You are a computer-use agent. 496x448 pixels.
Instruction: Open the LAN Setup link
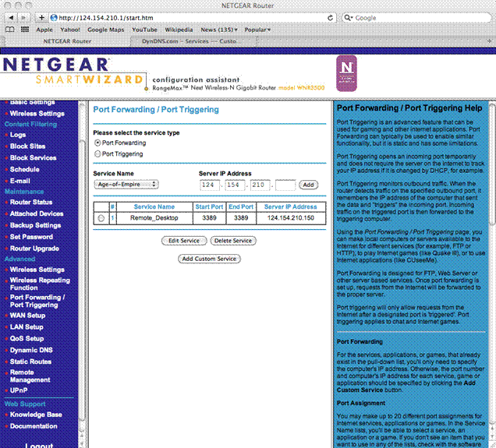[27, 327]
